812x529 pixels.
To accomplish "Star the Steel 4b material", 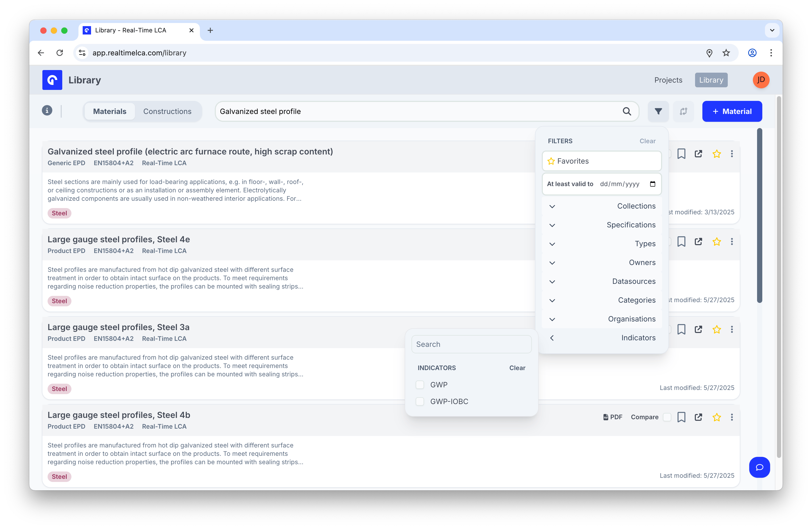I will pyautogui.click(x=717, y=417).
